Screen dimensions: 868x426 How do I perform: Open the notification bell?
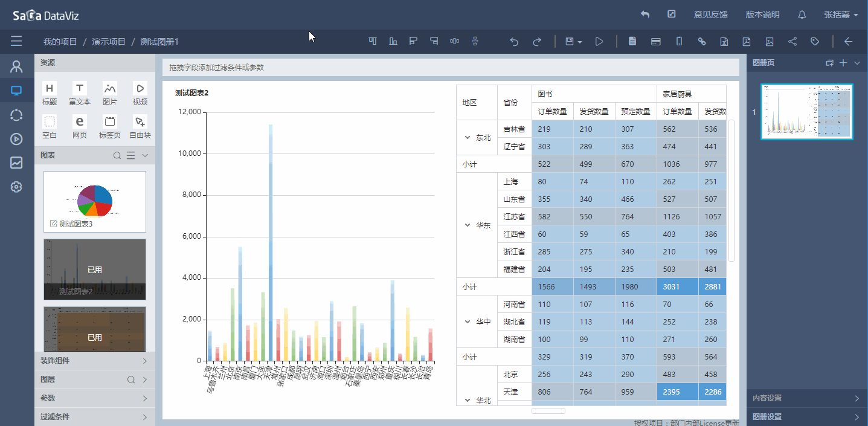(x=802, y=15)
